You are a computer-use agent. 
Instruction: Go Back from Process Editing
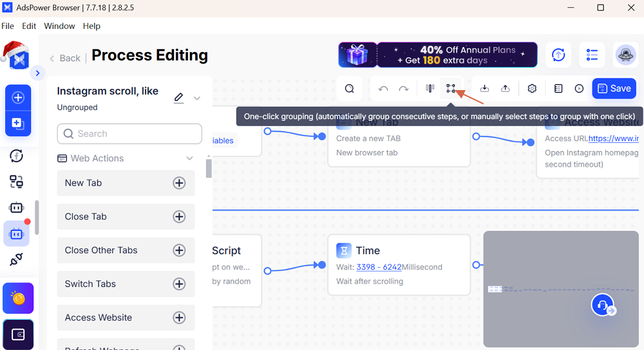[x=65, y=59]
